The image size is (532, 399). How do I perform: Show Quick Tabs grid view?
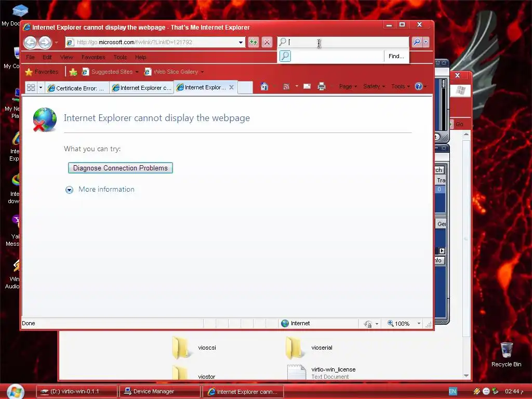(31, 87)
